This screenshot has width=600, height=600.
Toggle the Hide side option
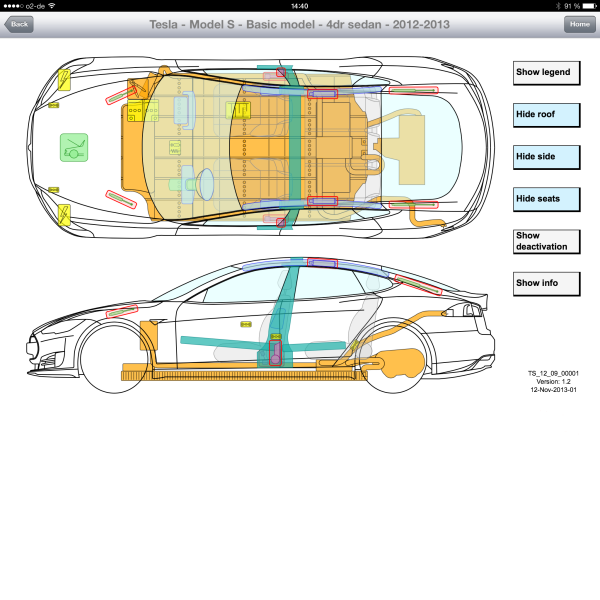click(546, 157)
